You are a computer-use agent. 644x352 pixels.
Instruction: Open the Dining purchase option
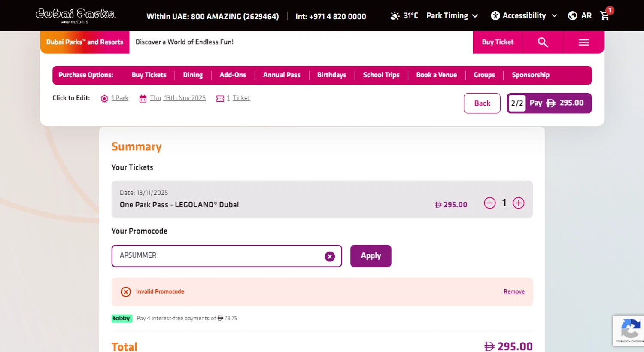(x=193, y=75)
